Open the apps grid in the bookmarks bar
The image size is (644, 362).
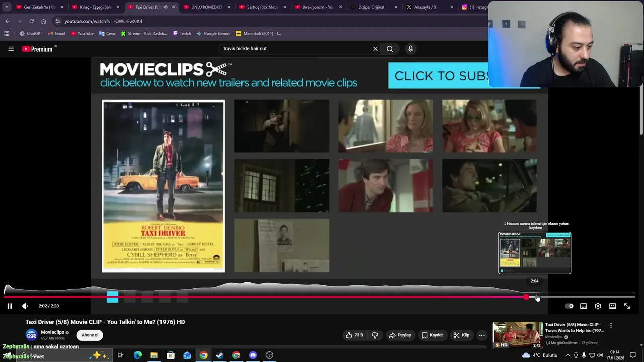[x=7, y=34]
